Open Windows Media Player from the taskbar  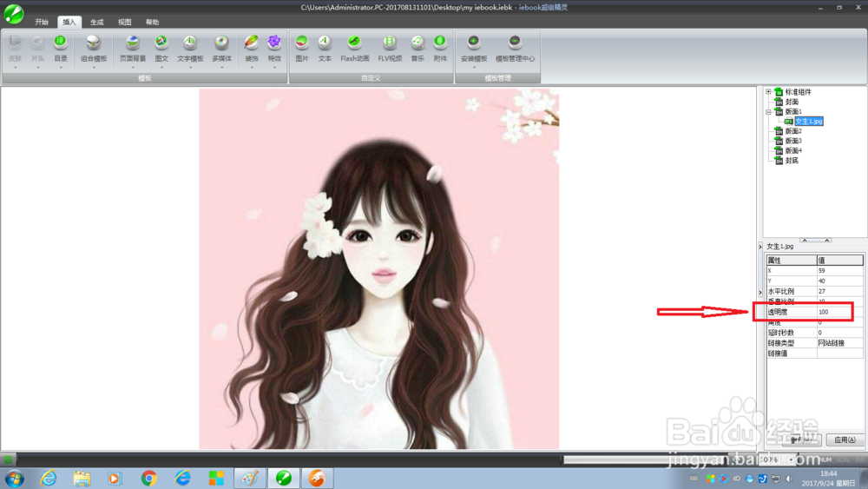coord(115,479)
